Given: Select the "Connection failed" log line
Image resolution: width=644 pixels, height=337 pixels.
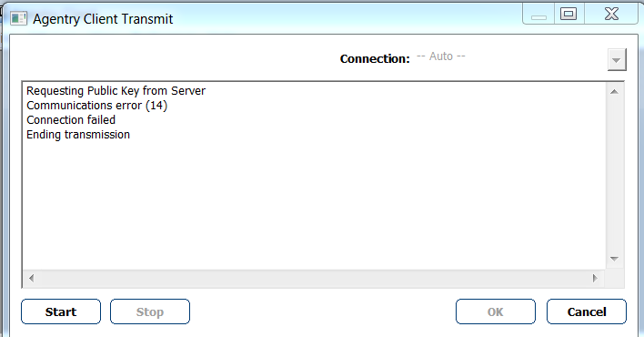Looking at the screenshot, I should [x=71, y=119].
